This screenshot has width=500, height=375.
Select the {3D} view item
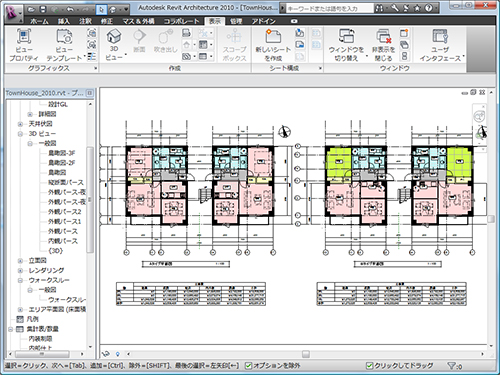(x=55, y=251)
